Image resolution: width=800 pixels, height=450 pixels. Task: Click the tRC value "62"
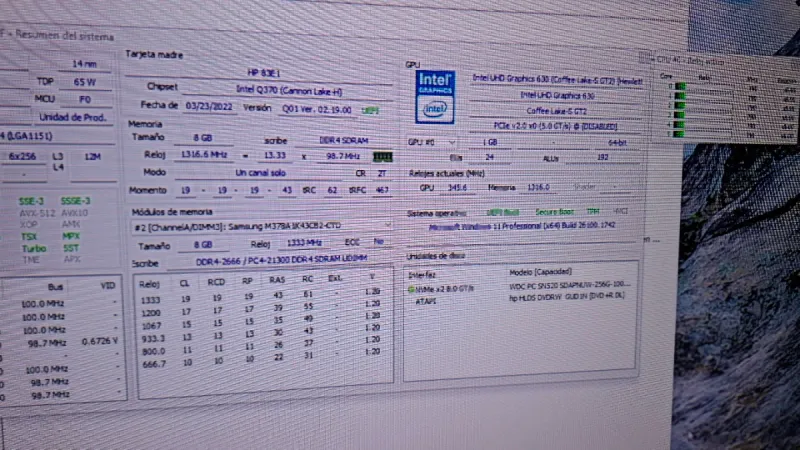click(x=332, y=190)
